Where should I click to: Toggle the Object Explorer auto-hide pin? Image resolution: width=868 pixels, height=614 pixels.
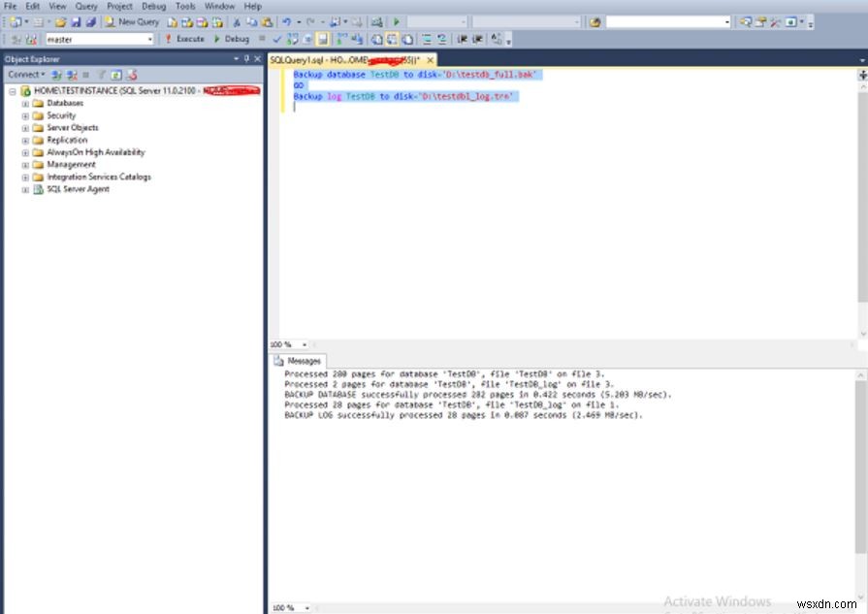(246, 59)
